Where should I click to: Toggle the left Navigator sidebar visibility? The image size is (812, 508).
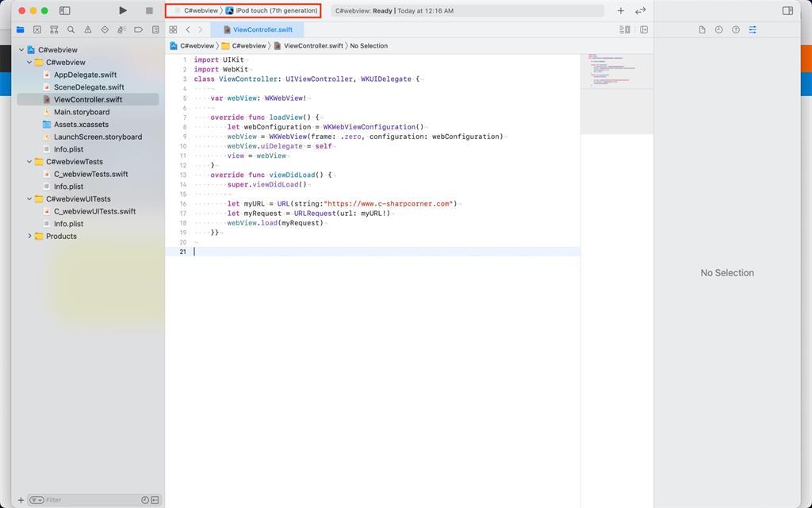click(64, 10)
